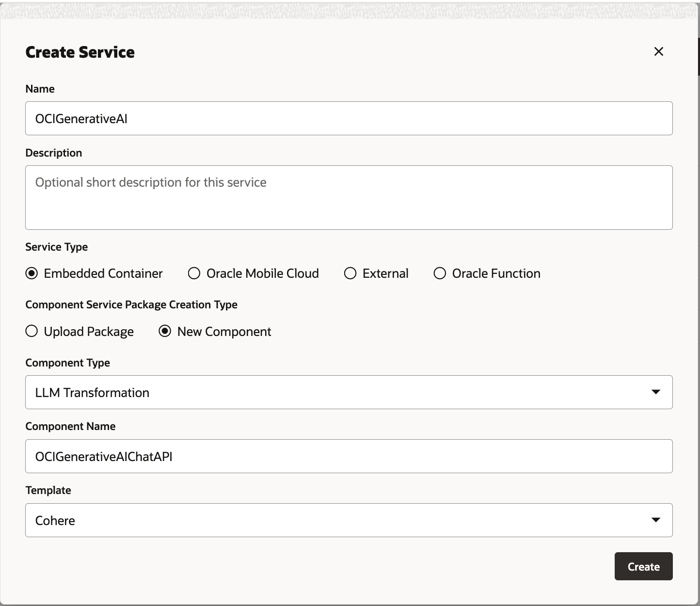Click the dropdown arrow in Component Type
Image resolution: width=700 pixels, height=606 pixels.
pyautogui.click(x=655, y=392)
